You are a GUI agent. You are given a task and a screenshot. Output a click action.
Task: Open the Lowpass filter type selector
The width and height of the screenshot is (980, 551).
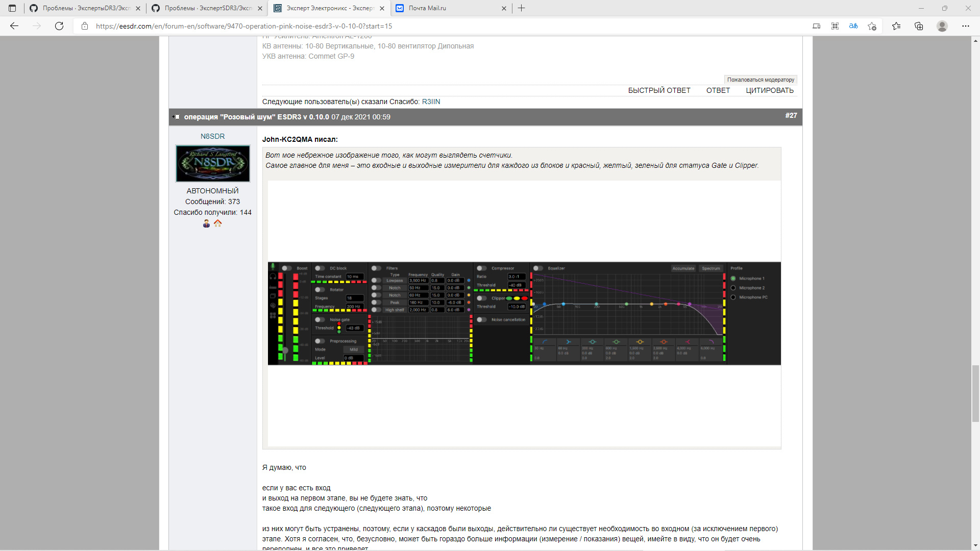click(x=394, y=280)
